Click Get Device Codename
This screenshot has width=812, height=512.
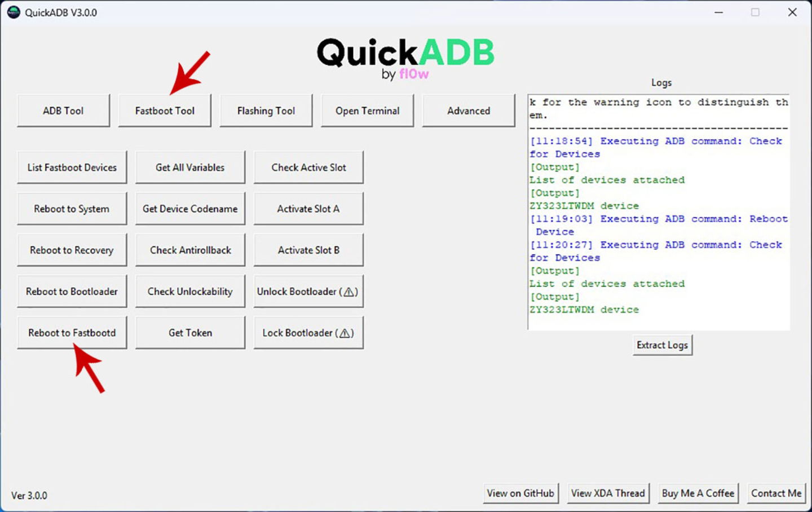190,209
